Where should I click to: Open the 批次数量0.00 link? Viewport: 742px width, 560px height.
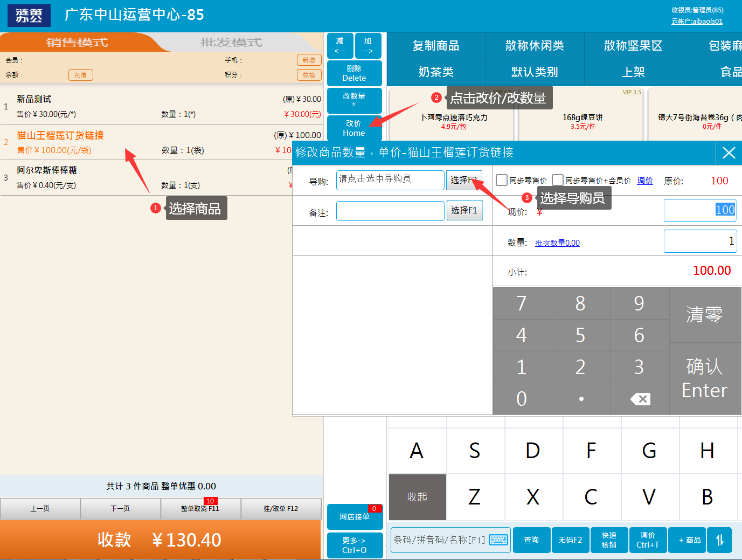tap(557, 243)
